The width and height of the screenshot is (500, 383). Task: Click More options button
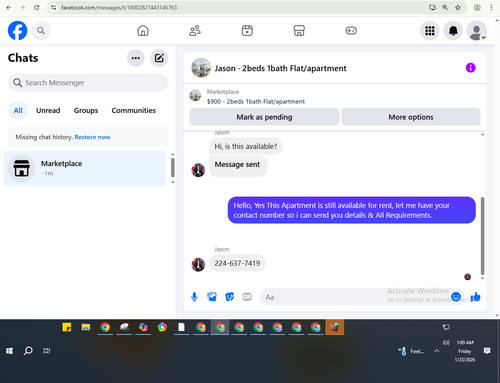[411, 117]
